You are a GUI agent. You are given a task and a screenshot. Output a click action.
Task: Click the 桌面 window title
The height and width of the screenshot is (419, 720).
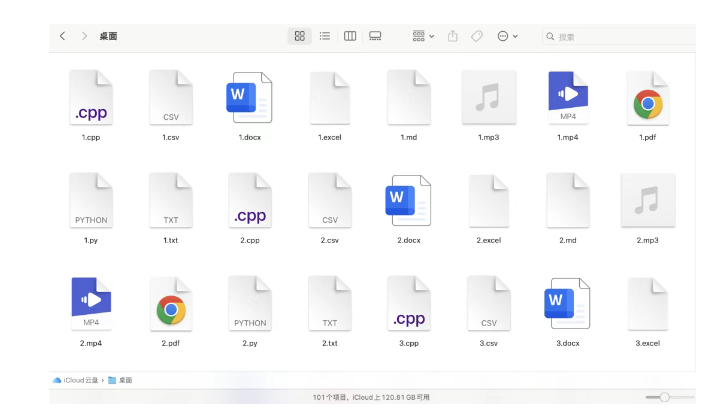[108, 36]
